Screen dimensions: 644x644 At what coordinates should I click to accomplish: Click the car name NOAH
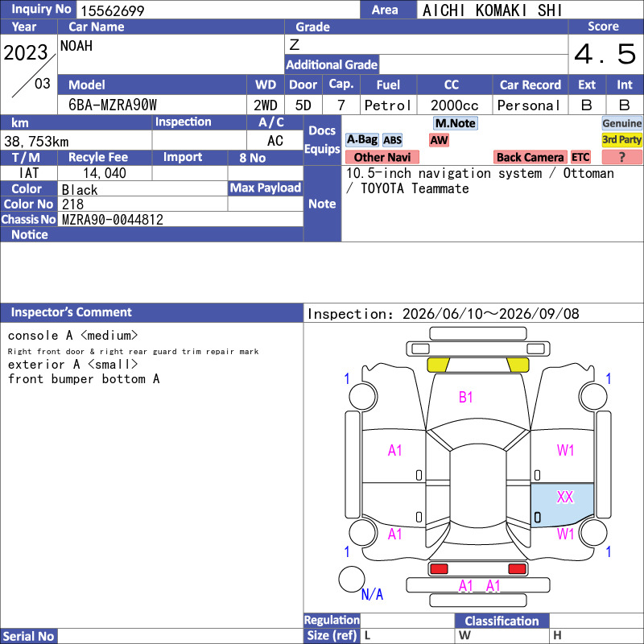point(76,46)
